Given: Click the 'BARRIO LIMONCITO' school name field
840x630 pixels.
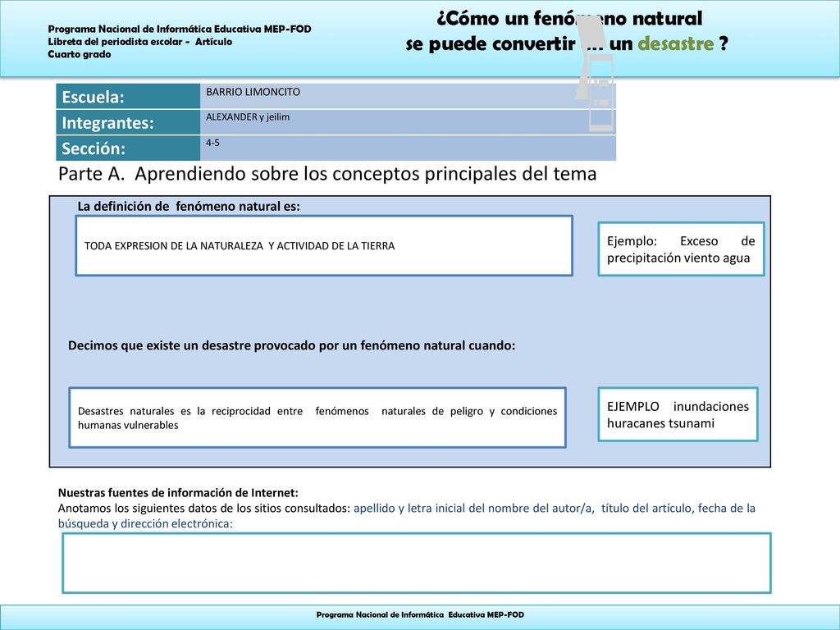Looking at the screenshot, I should point(408,96).
